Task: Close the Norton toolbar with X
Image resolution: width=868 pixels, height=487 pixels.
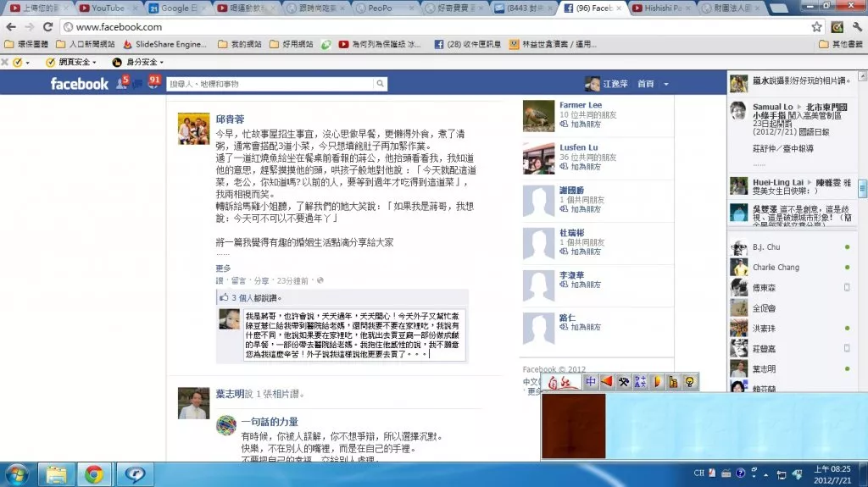Action: pos(5,62)
